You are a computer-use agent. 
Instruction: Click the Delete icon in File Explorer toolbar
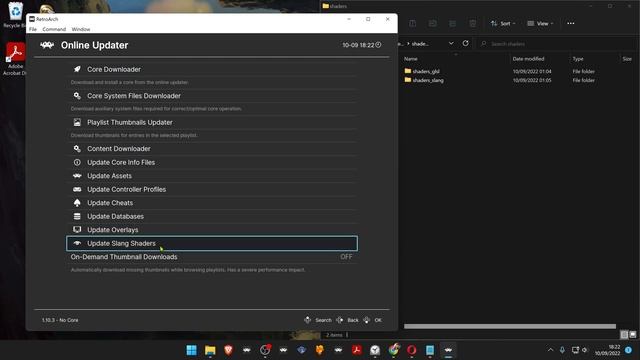472,24
